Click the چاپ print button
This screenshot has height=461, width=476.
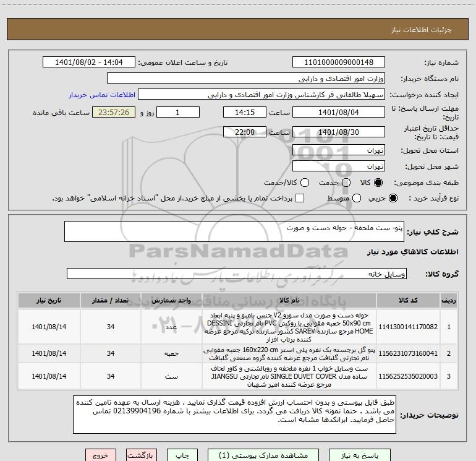(182, 455)
